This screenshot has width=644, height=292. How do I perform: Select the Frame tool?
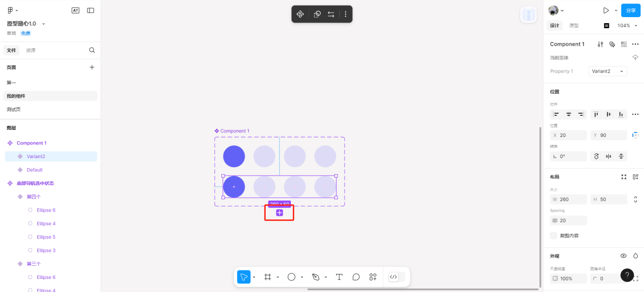point(268,277)
